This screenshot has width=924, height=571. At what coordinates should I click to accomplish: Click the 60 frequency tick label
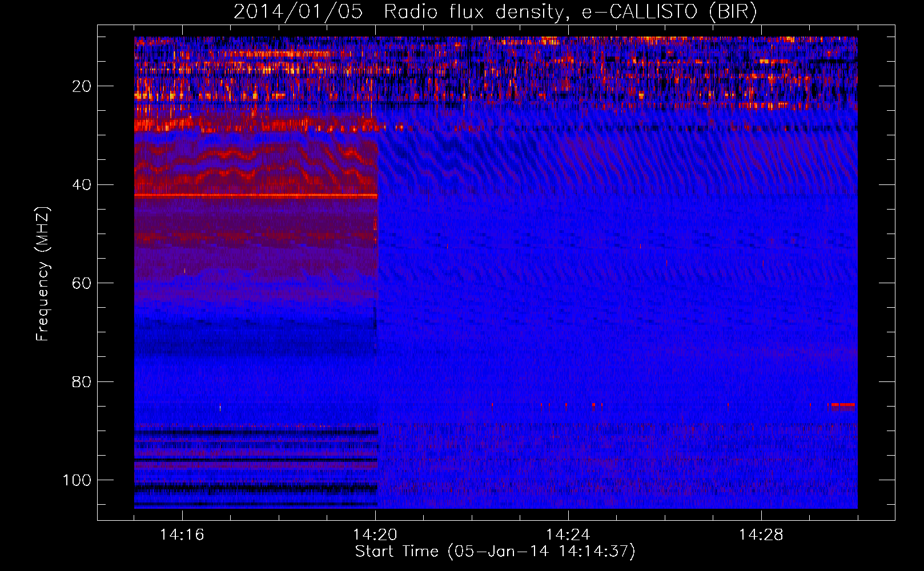[82, 283]
